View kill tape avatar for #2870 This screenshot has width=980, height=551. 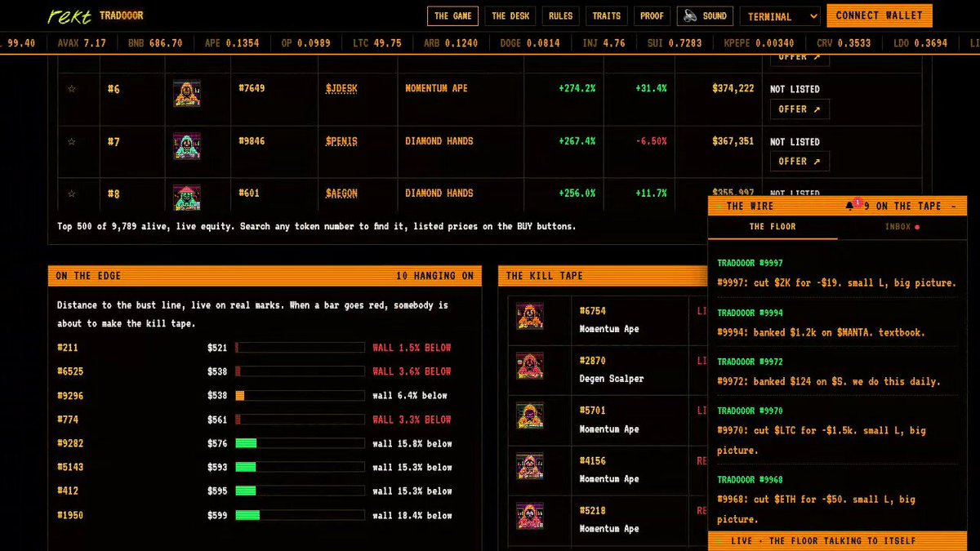pos(530,366)
